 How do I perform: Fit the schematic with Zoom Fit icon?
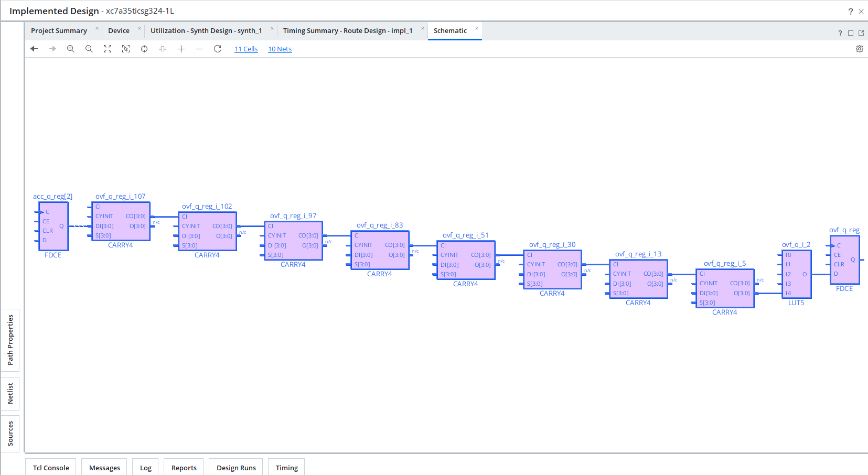coord(108,49)
